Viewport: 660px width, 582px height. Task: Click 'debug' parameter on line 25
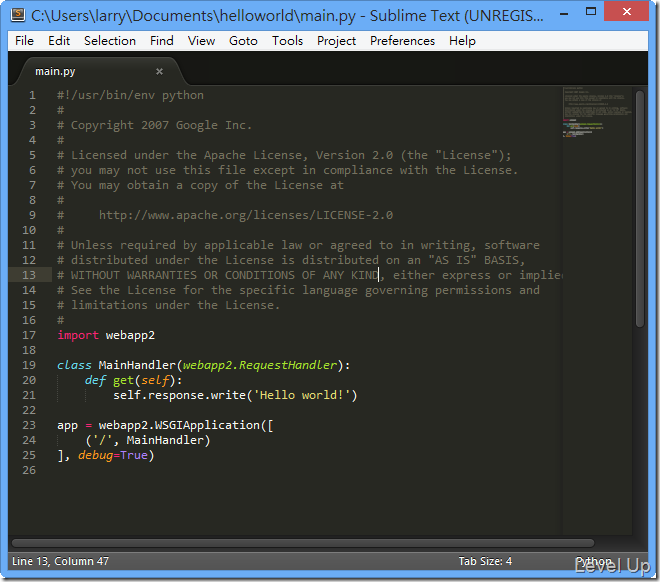click(x=96, y=455)
